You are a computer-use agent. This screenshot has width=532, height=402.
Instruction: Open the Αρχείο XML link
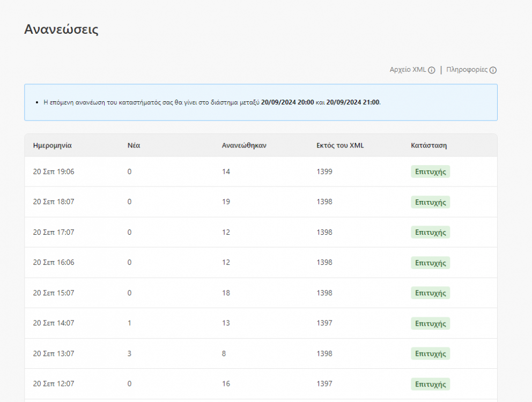pyautogui.click(x=408, y=70)
